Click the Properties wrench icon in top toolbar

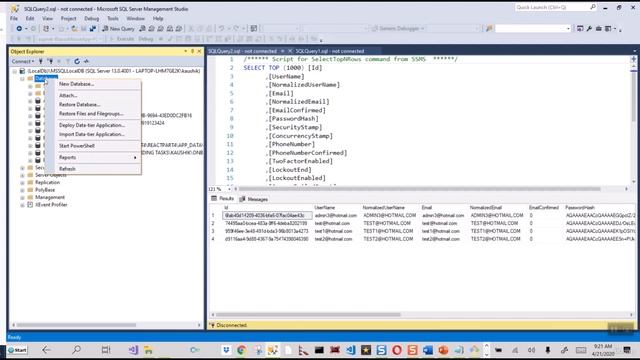[x=589, y=29]
